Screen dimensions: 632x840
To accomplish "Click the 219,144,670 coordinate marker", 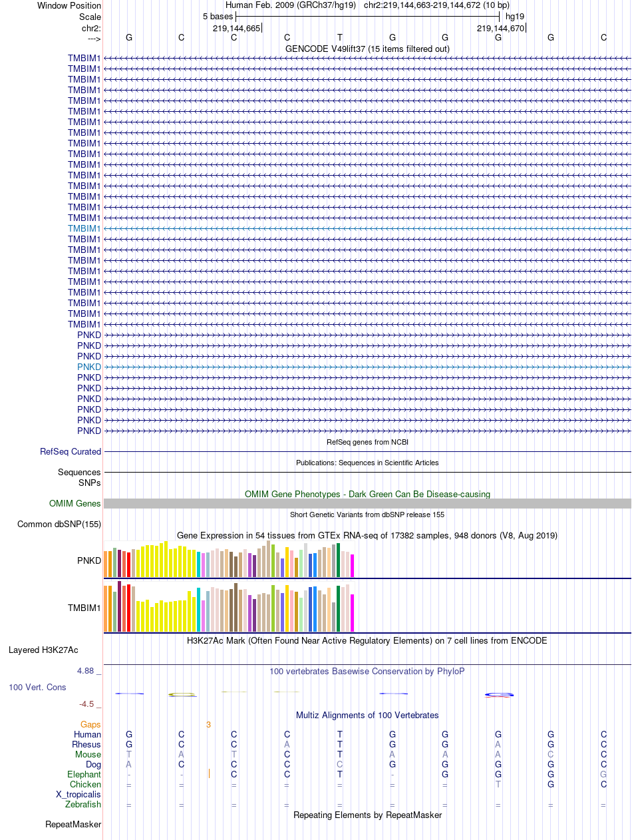I will coord(501,28).
